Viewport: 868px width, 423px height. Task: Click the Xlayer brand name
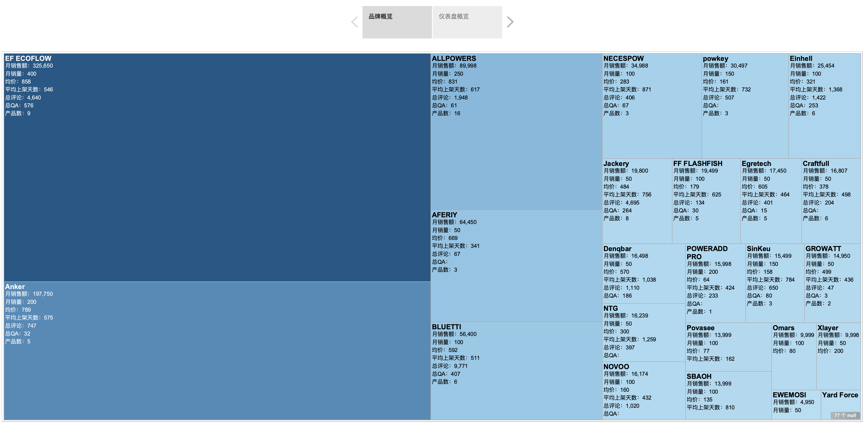[828, 328]
